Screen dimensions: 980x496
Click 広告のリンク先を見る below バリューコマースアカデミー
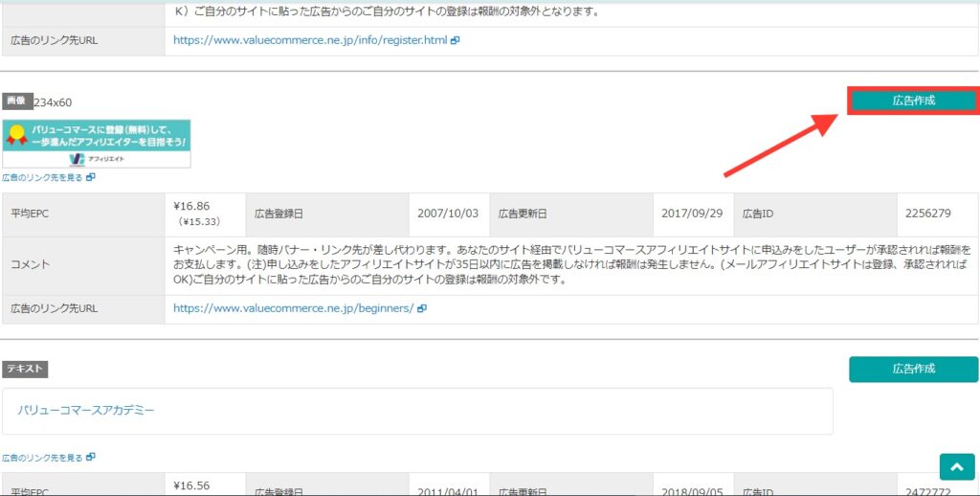click(42, 458)
